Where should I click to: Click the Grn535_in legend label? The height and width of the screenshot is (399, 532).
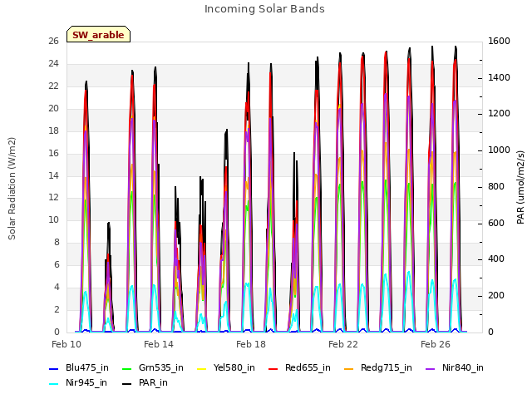pos(160,367)
